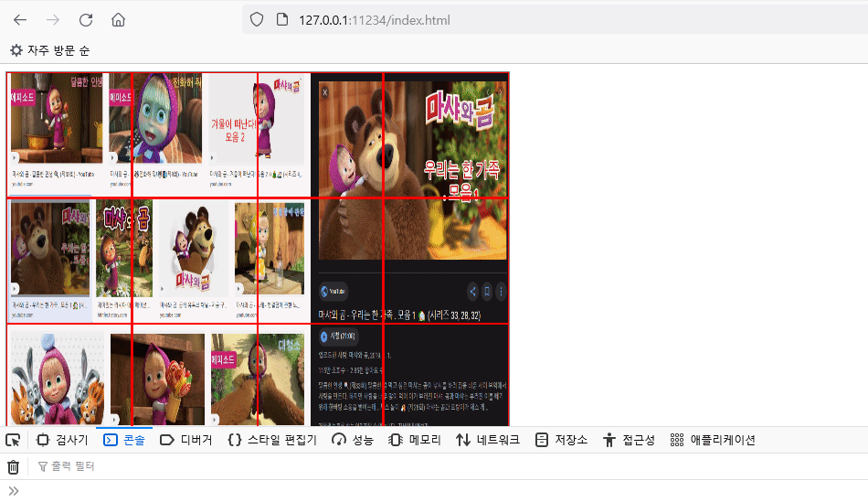
Task: Switch to the 콘솔 tab
Action: pyautogui.click(x=124, y=440)
